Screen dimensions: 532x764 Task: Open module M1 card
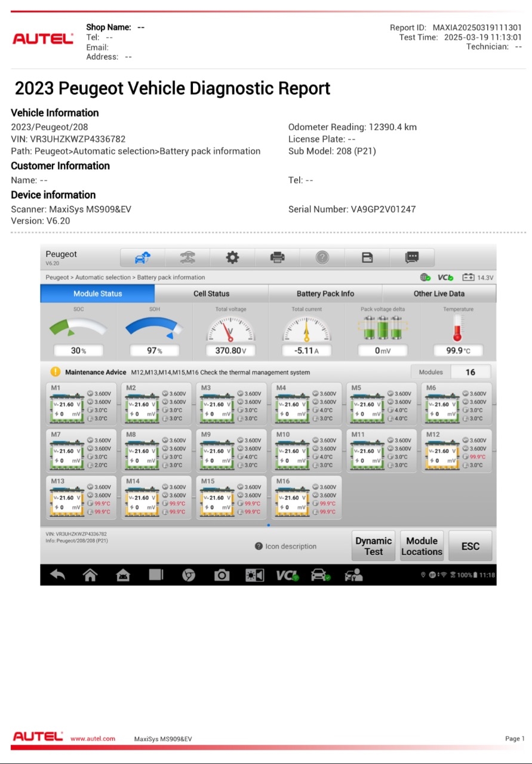[x=80, y=403]
